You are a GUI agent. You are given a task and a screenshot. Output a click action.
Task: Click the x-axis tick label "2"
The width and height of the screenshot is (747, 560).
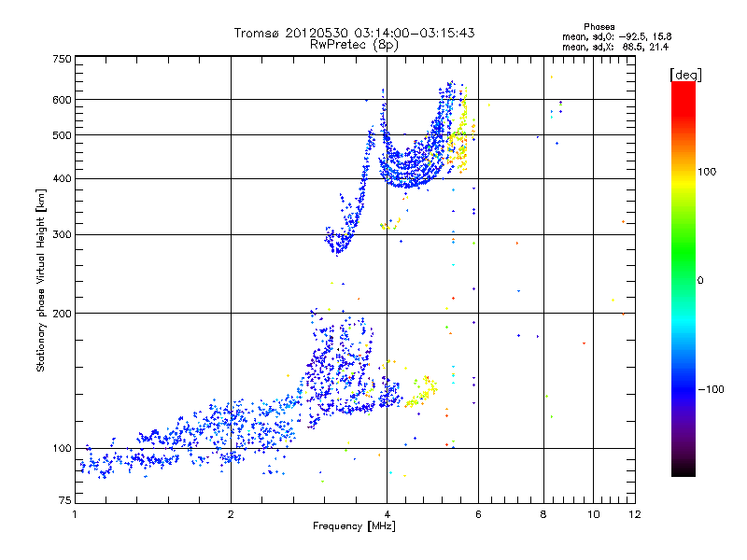click(231, 514)
